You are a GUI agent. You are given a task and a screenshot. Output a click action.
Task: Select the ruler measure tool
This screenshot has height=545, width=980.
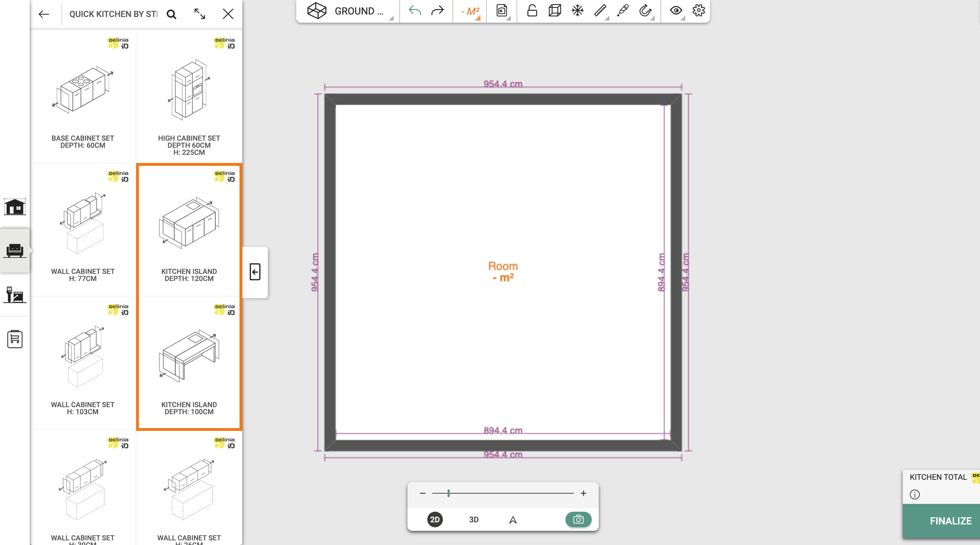click(x=600, y=11)
